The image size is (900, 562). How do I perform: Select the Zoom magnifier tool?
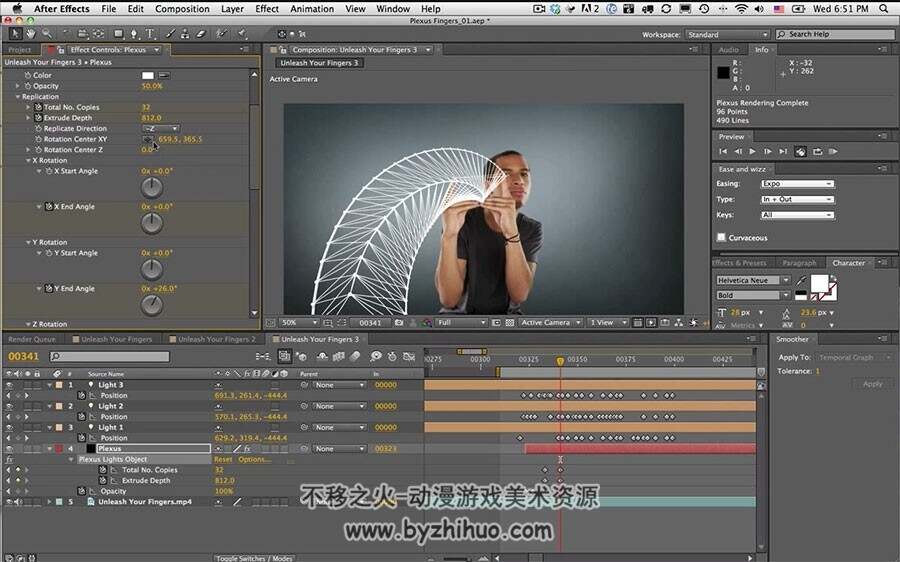(46, 34)
